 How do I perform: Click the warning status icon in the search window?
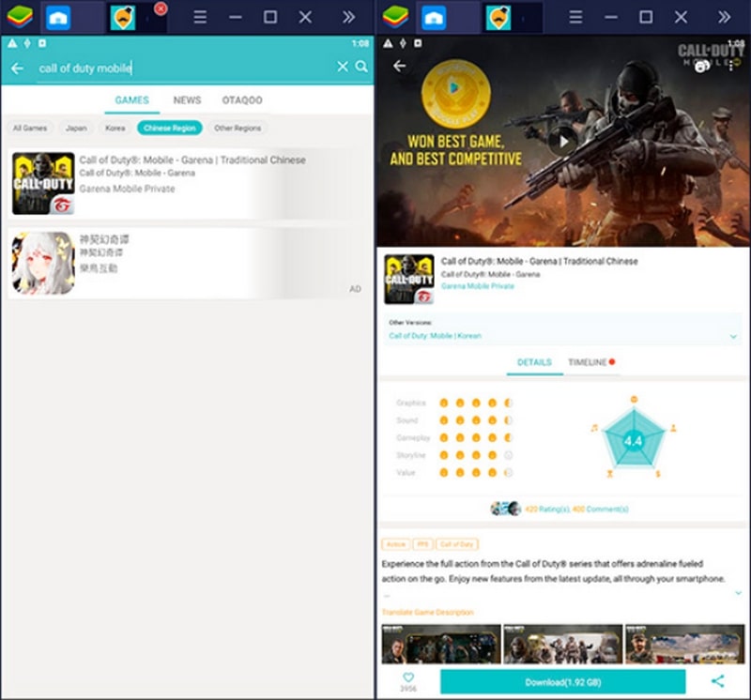12,43
